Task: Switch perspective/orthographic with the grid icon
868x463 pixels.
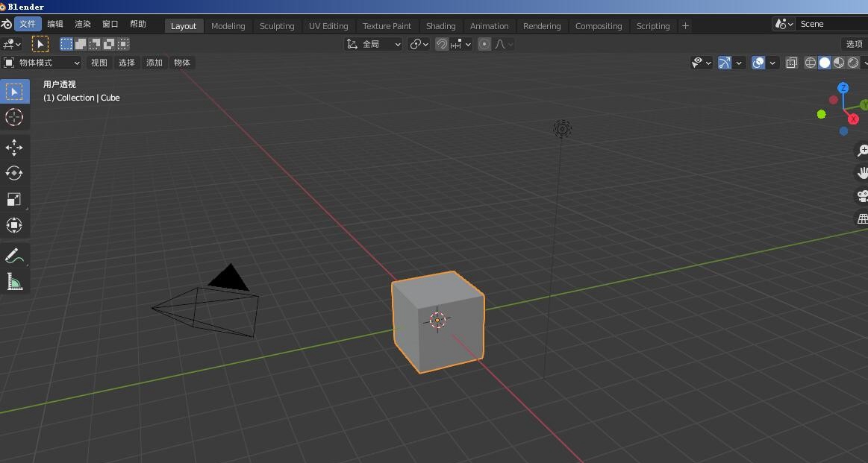Action: pos(861,218)
